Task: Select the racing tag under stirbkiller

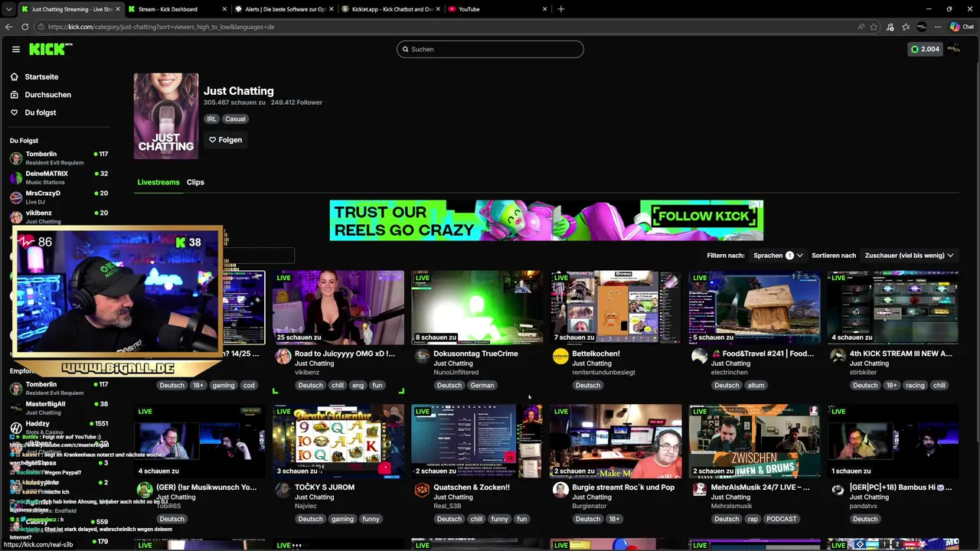Action: pyautogui.click(x=915, y=386)
